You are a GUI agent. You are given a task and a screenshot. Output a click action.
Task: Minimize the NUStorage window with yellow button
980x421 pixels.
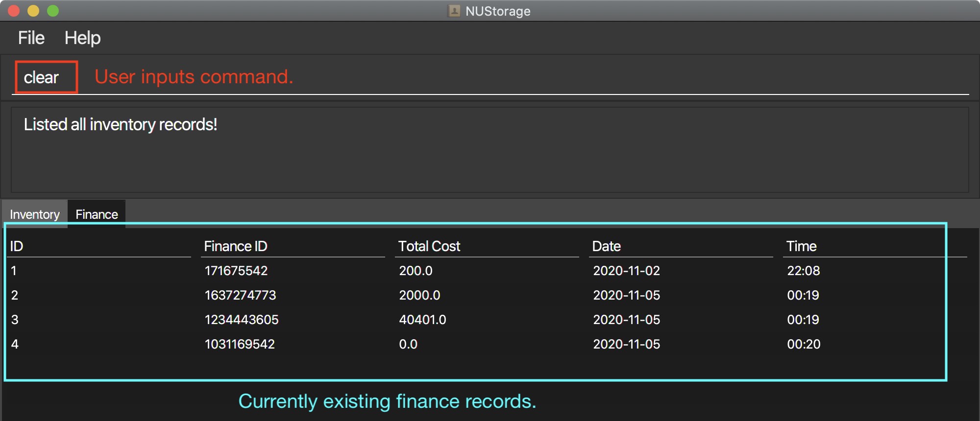click(33, 11)
